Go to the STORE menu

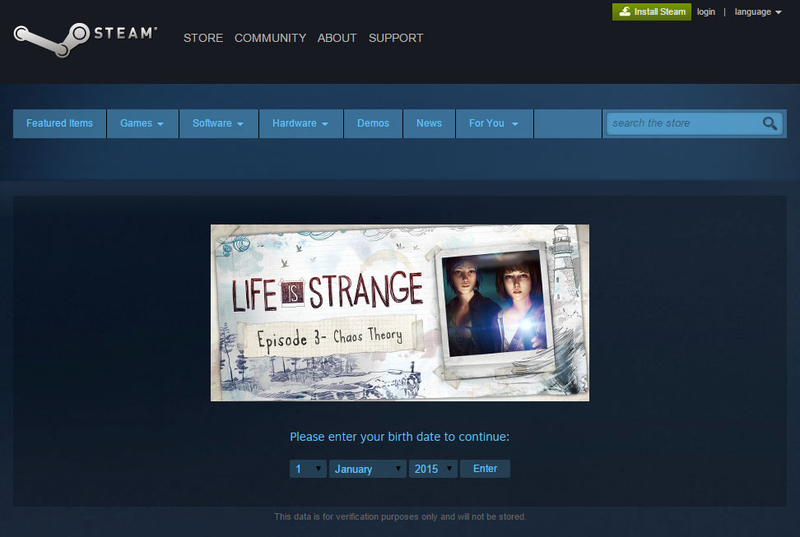point(203,38)
